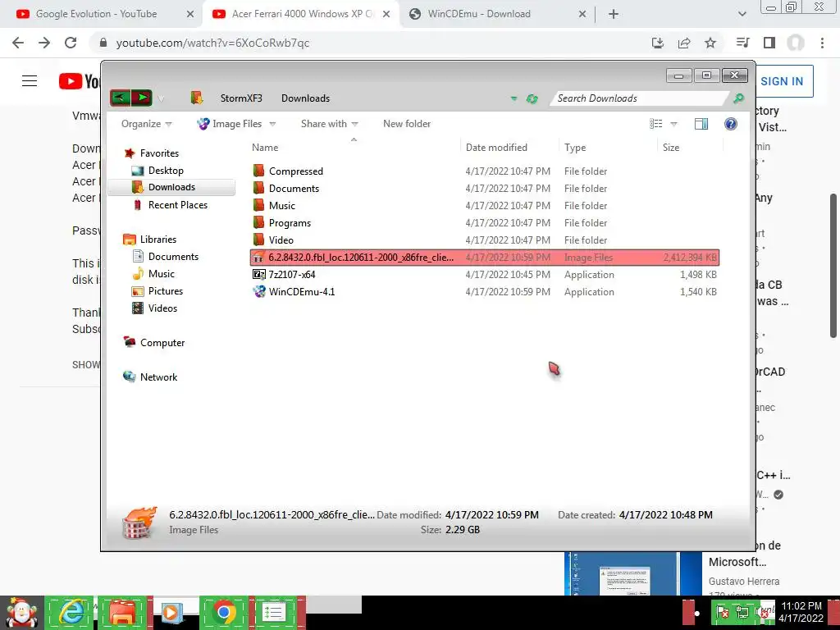Screen dimensions: 840x630
Task: Select Network in the navigation pane
Action: (x=158, y=377)
